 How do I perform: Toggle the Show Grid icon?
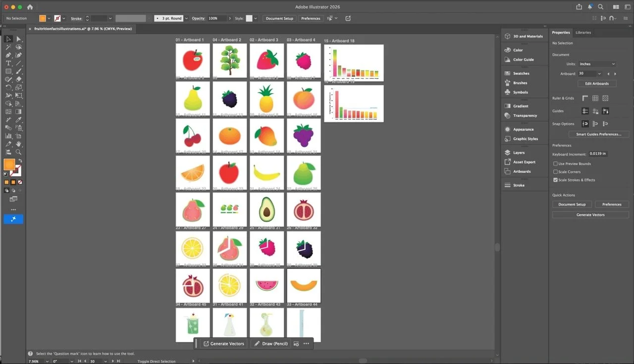pyautogui.click(x=595, y=98)
